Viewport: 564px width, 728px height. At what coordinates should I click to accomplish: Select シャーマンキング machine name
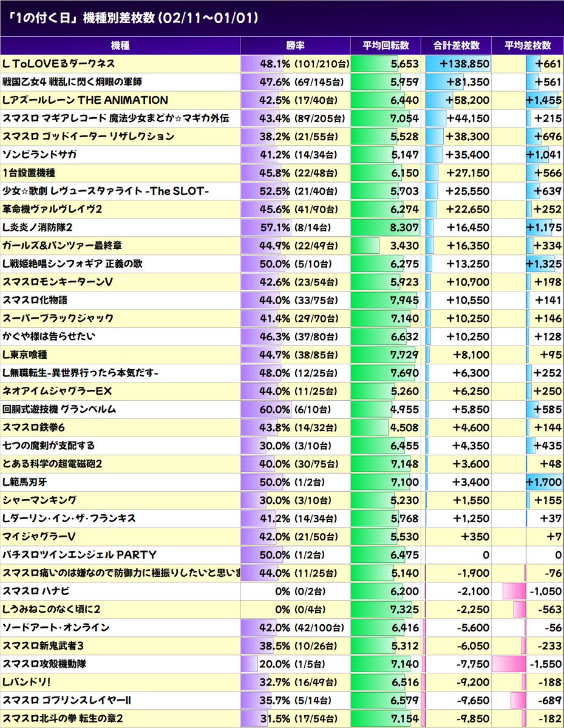pyautogui.click(x=39, y=500)
